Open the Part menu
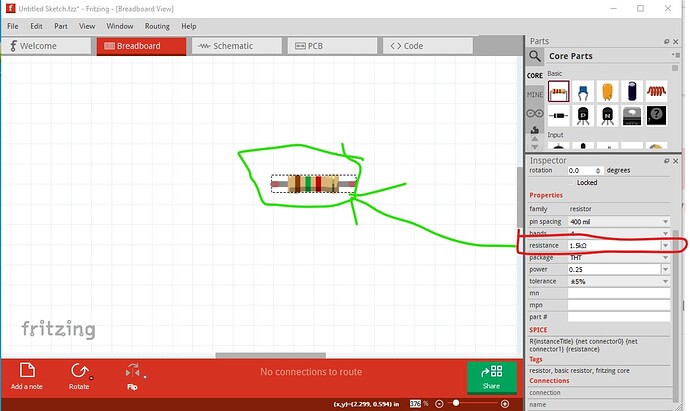 pos(61,26)
